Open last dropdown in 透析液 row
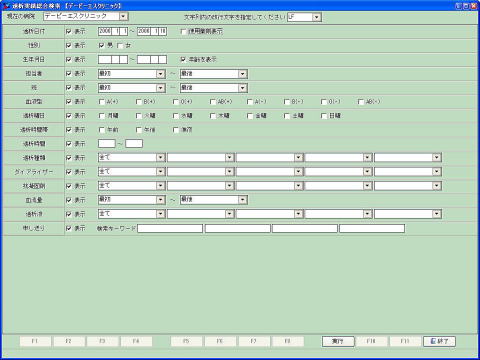 click(437, 214)
